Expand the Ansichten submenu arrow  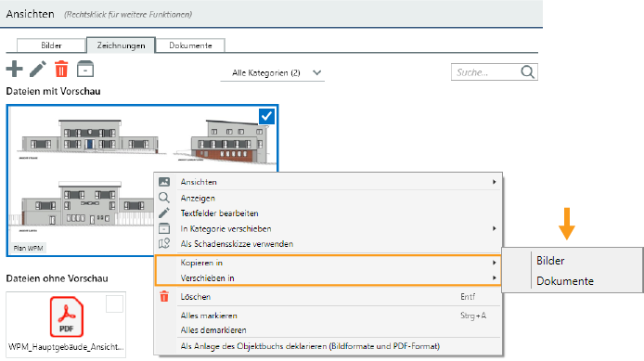tap(495, 182)
